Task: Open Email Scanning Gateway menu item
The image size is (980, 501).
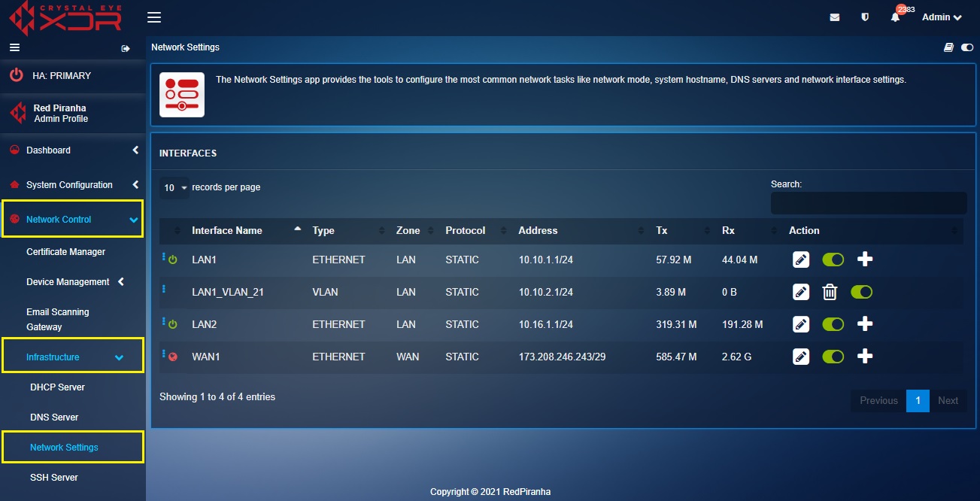Action: (x=58, y=320)
